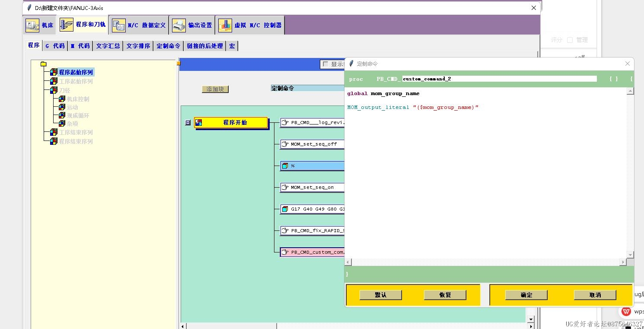Edit the custom_command_2 name field
The height and width of the screenshot is (329, 644).
point(499,79)
